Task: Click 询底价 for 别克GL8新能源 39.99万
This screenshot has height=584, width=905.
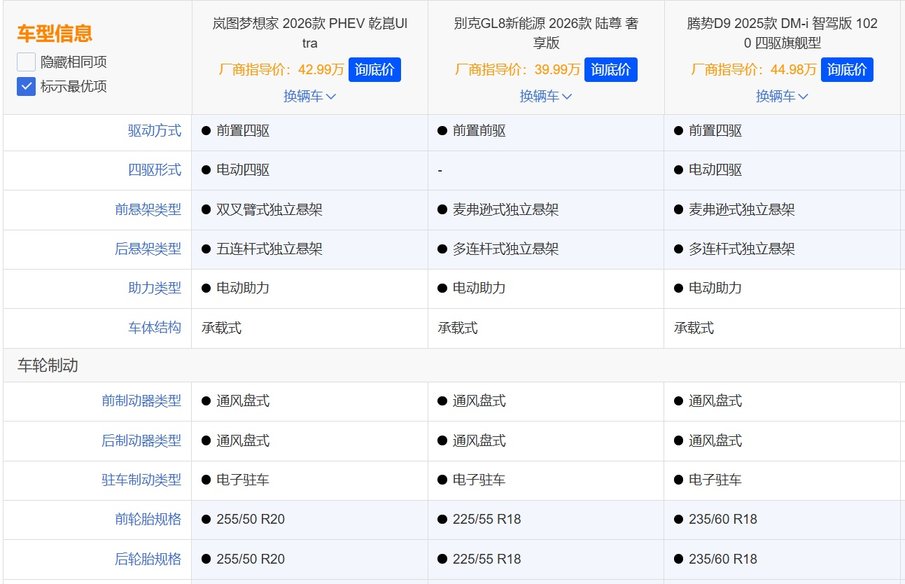Action: (x=610, y=69)
